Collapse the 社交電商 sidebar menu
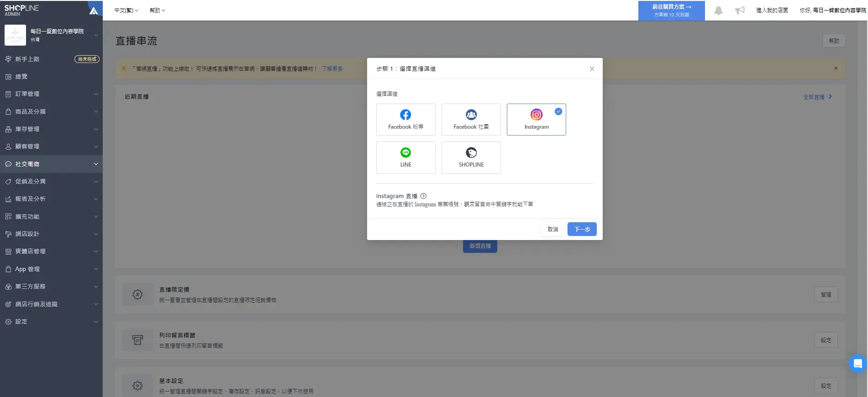 point(51,164)
